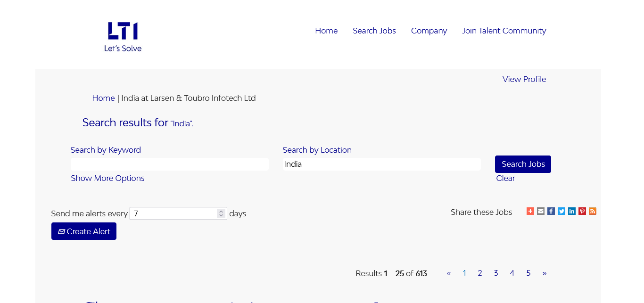Click the AddThis plus share icon
Image resolution: width=644 pixels, height=303 pixels.
tap(530, 211)
